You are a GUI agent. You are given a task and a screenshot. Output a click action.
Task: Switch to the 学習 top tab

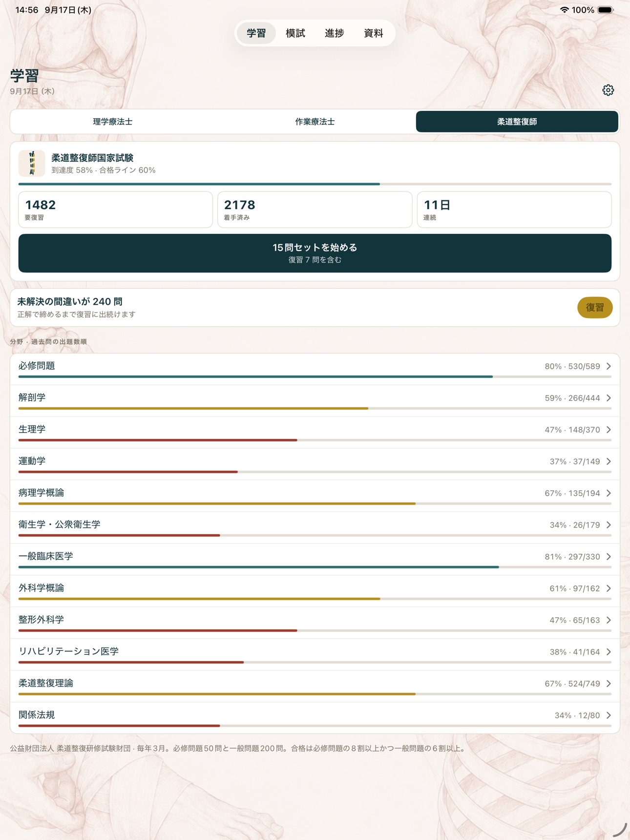click(256, 33)
